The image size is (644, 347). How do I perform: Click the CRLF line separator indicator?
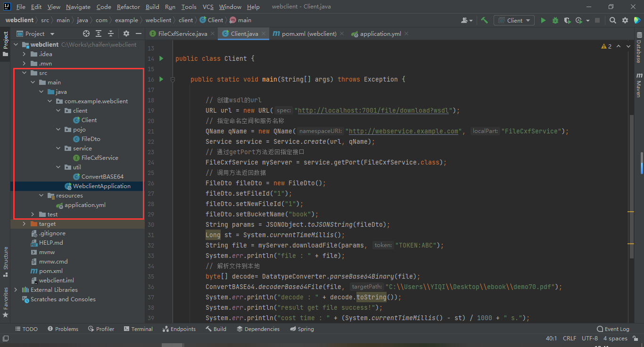[570, 339]
